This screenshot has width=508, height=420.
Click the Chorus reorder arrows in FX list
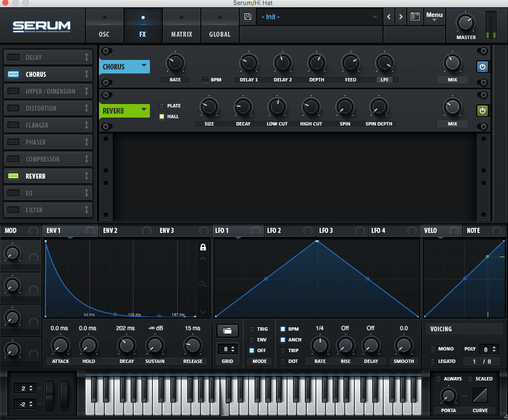87,74
